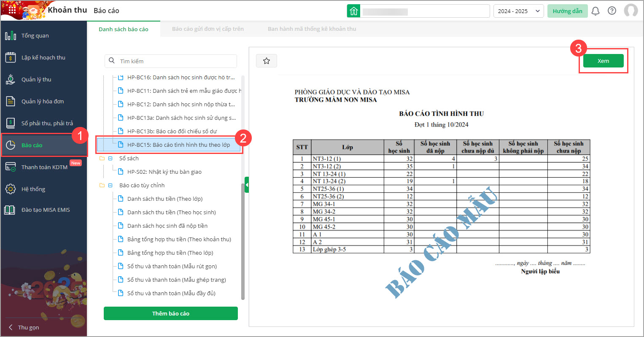Click the Lập kế hoạch thu calendar icon
Screen dimensions: 644x337
coord(11,57)
